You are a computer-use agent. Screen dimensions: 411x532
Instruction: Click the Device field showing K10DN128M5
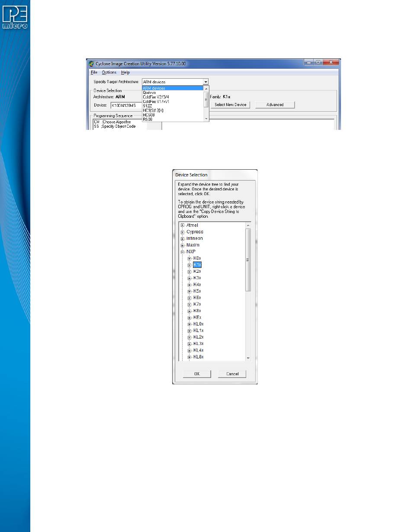pos(126,105)
